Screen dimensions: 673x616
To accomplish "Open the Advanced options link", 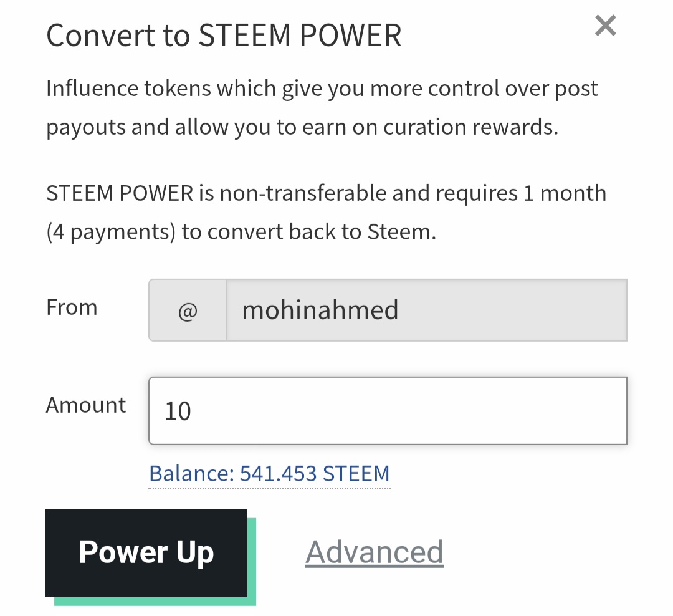I will coord(374,552).
